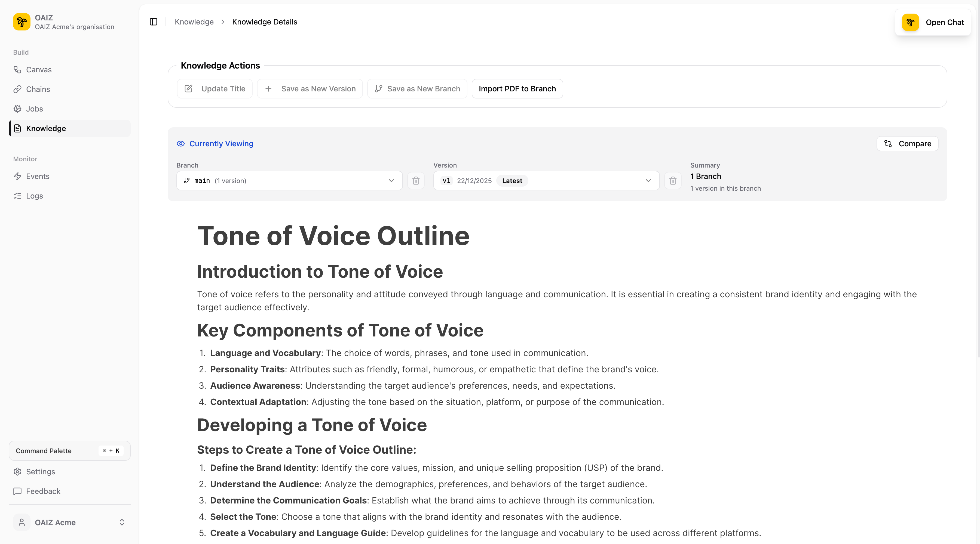Click Import PDF to Branch
The image size is (980, 544).
[517, 89]
